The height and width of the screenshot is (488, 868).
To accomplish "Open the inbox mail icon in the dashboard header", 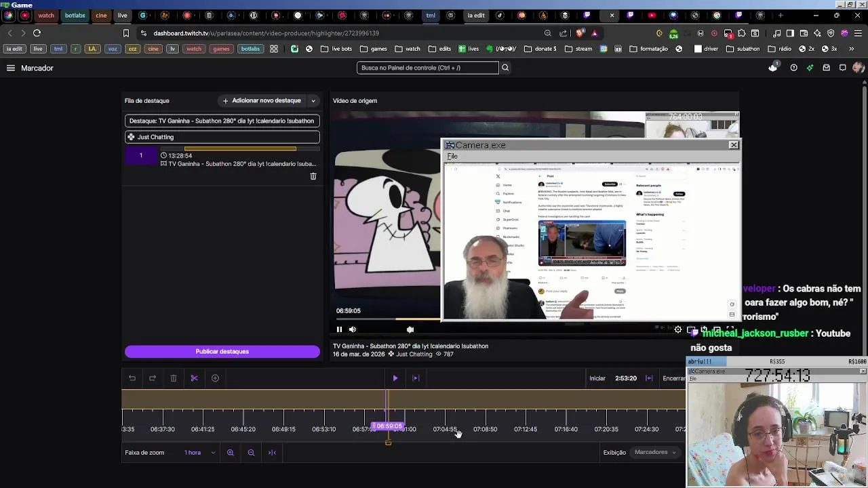I will click(x=826, y=68).
